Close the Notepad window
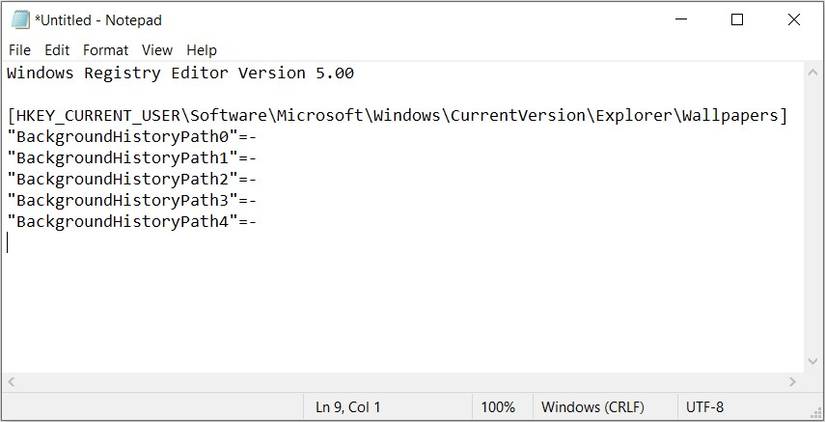The height and width of the screenshot is (422, 825). tap(794, 20)
